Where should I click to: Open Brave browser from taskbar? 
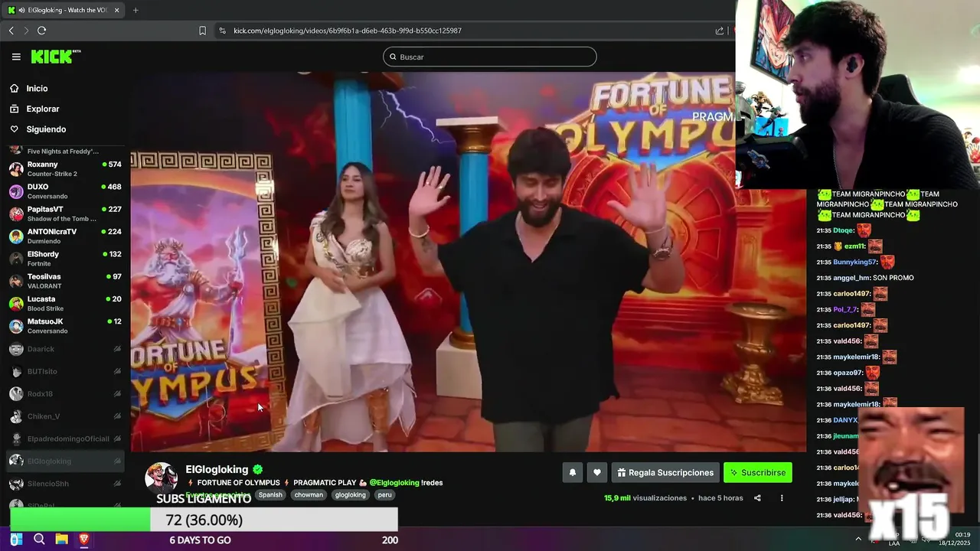pos(84,540)
